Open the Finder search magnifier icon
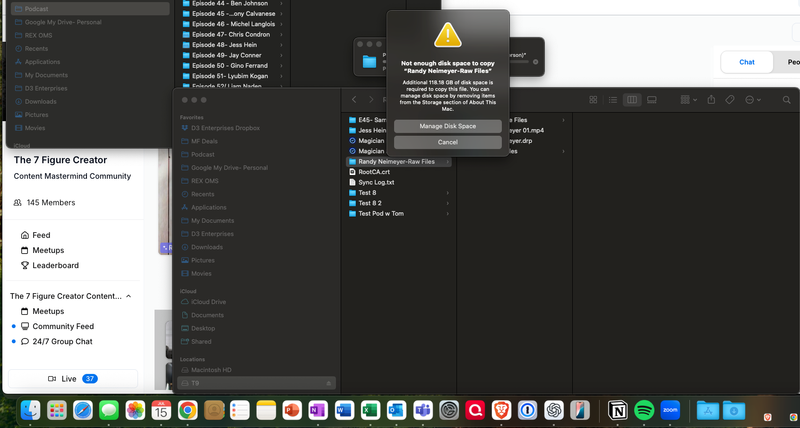The width and height of the screenshot is (800, 428). 787,100
